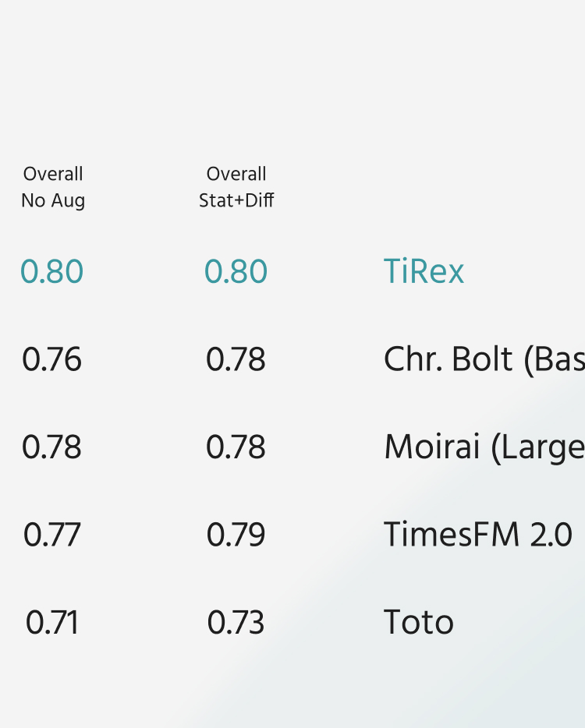Click Chr. Bolt's Stat+Diff value 0.78
Screen dimensions: 585x728
click(x=236, y=359)
